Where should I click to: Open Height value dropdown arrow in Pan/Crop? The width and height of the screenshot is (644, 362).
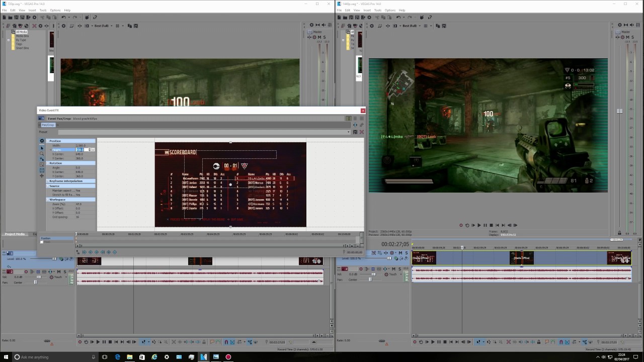coord(93,150)
